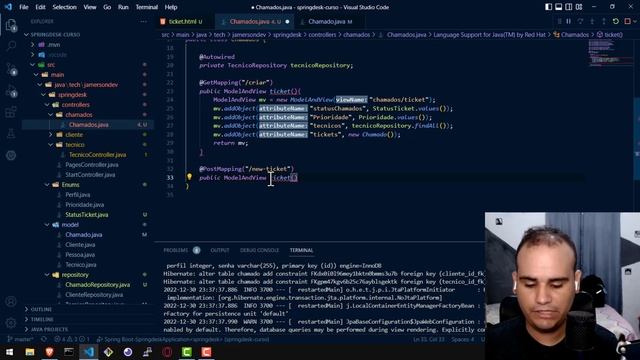Open customize layout icon

(x=579, y=7)
